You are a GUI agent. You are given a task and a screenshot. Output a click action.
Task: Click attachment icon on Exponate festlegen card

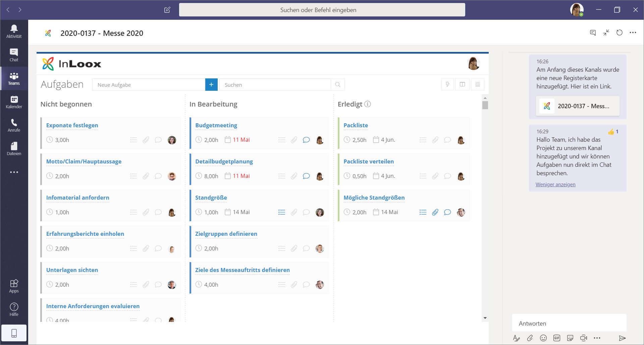click(x=146, y=140)
